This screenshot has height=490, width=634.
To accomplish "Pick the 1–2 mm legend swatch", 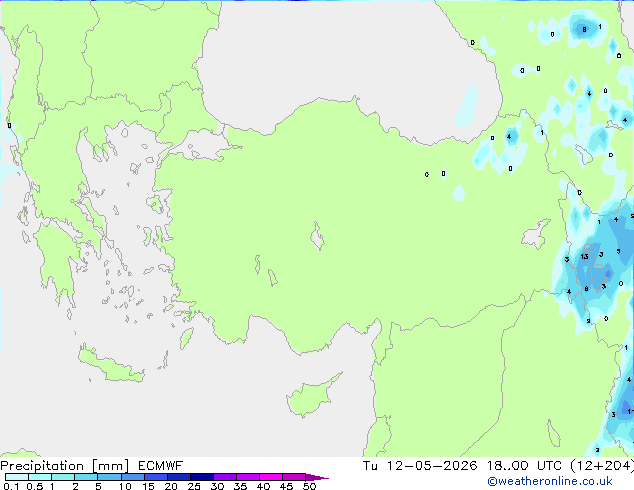I will 63,477.
